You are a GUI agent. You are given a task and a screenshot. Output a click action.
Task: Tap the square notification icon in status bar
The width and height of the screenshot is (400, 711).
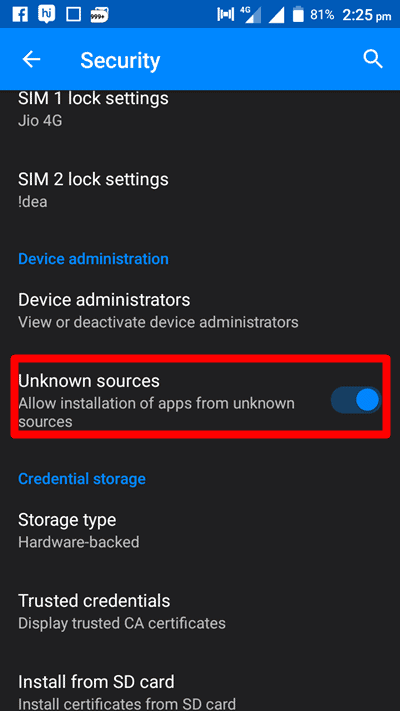pos(73,15)
